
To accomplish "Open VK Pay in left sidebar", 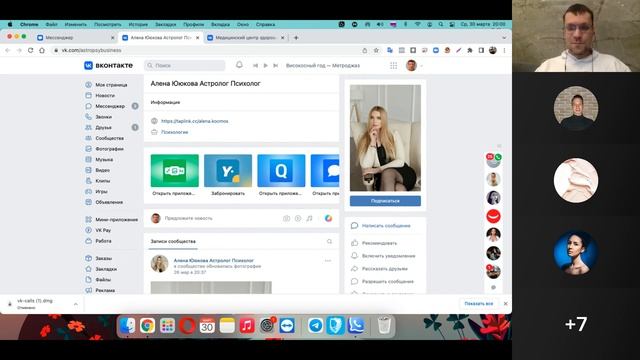I will 98,230.
